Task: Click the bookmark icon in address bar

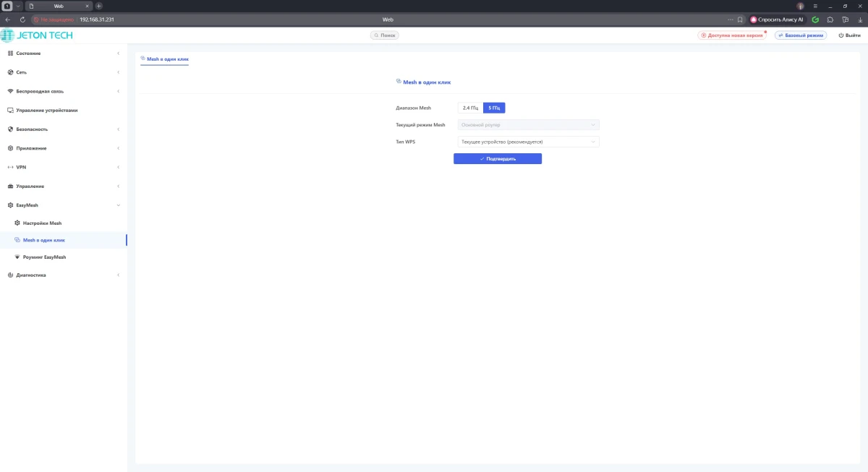Action: 739,20
